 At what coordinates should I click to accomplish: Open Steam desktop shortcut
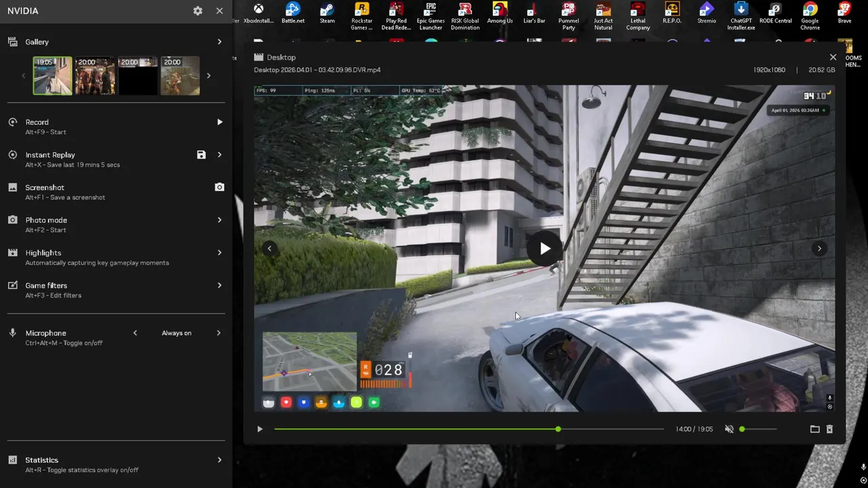[x=327, y=14]
